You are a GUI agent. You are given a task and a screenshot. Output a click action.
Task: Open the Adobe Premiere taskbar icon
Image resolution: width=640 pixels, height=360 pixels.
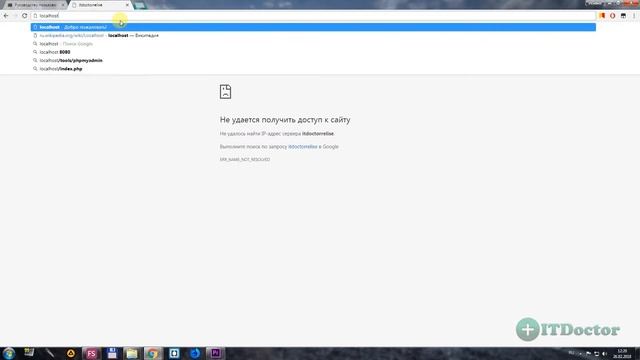(x=216, y=353)
